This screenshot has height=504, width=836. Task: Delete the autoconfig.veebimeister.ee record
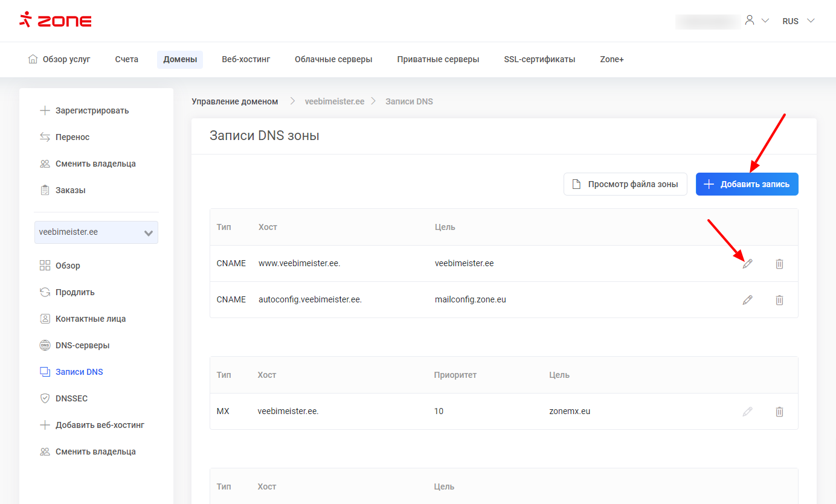pyautogui.click(x=779, y=300)
